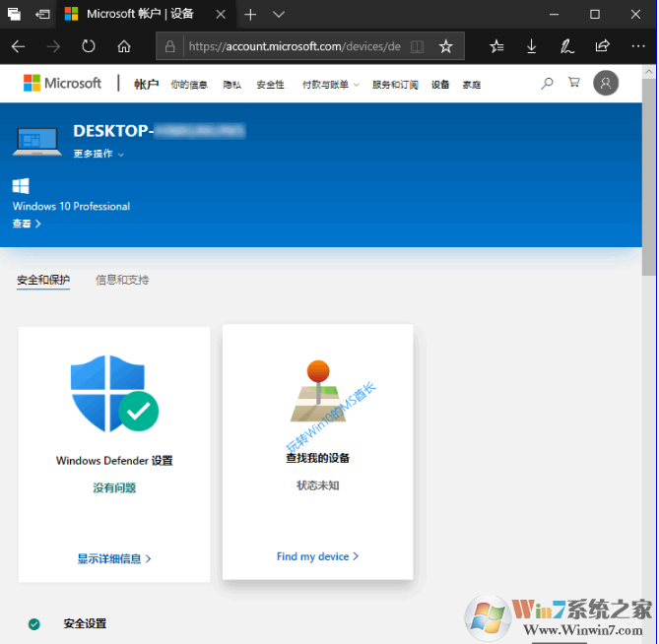
Task: Switch to the 信息和支持 tab
Action: pos(122,280)
